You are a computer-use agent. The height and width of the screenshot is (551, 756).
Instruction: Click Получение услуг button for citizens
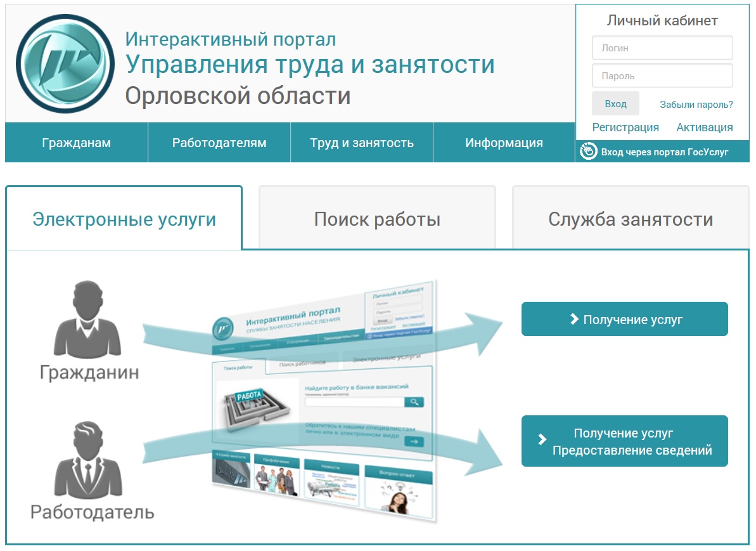(x=624, y=319)
